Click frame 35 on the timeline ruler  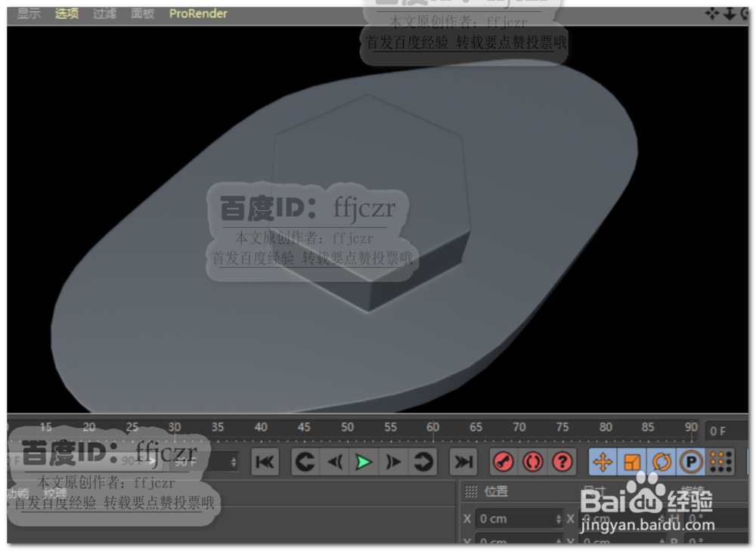click(x=218, y=427)
